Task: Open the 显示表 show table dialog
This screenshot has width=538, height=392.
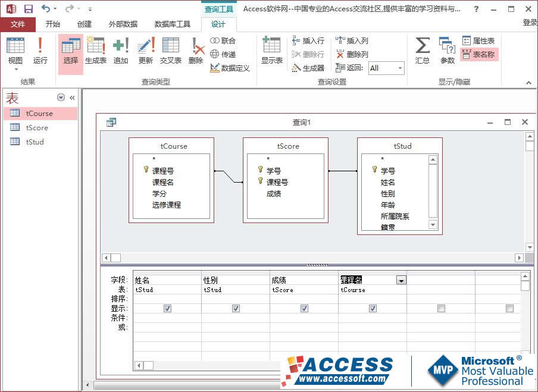Action: (x=272, y=51)
